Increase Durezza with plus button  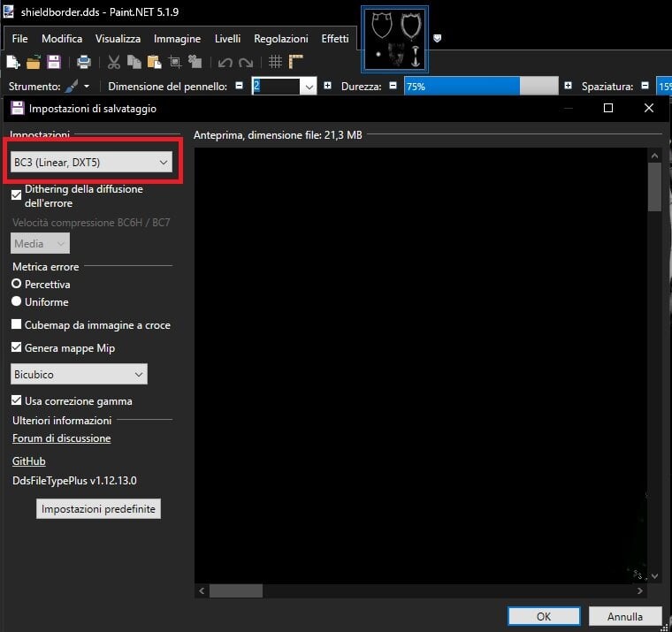pyautogui.click(x=568, y=86)
